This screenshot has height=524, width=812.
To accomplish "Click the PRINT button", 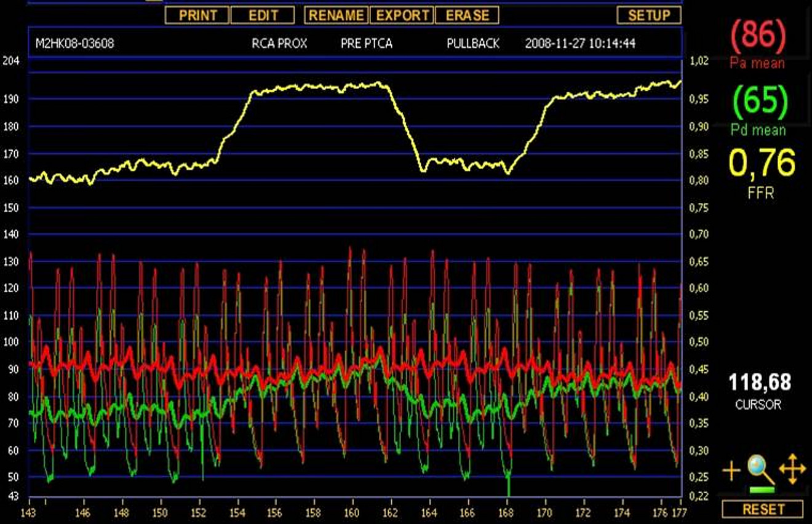I will click(199, 16).
